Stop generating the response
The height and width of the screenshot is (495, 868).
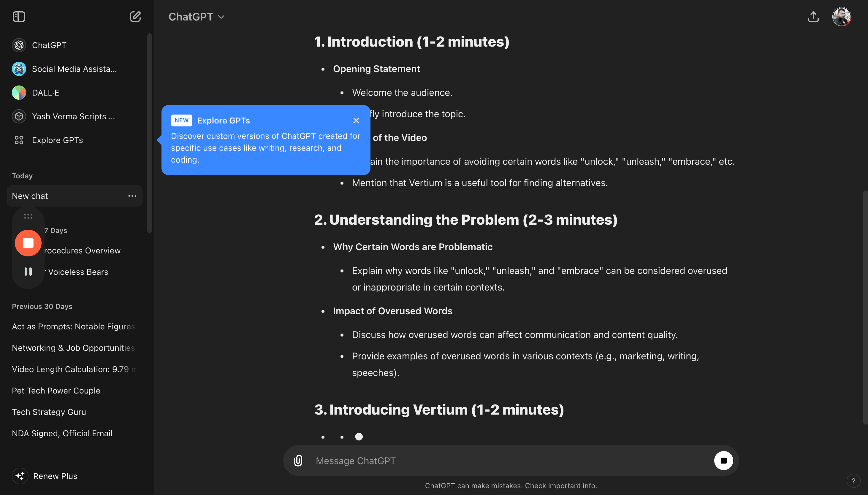click(723, 461)
